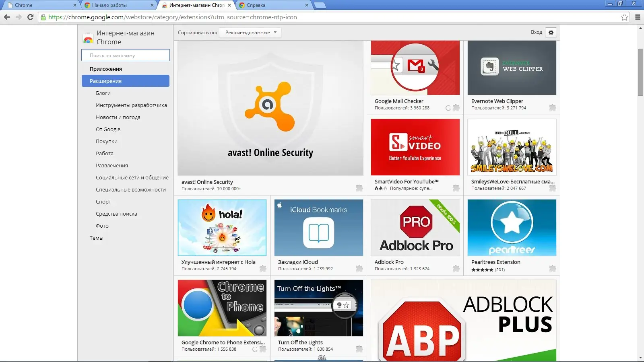Reload the current page
Screen dimensions: 644x362
[30, 17]
